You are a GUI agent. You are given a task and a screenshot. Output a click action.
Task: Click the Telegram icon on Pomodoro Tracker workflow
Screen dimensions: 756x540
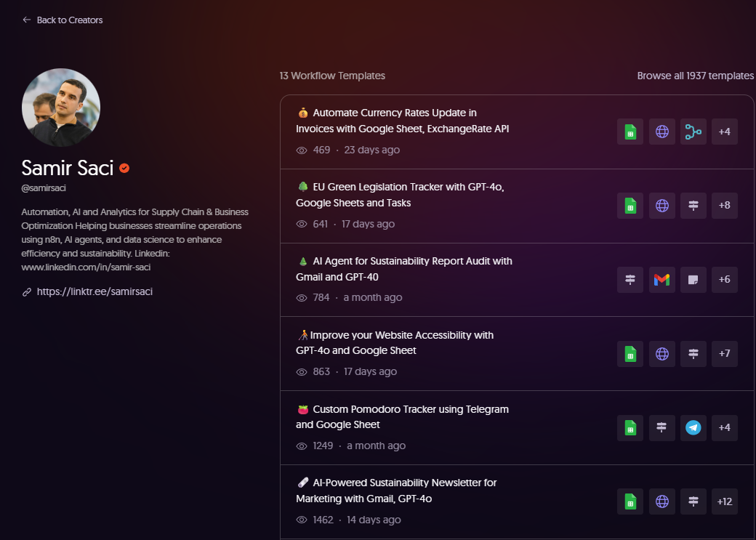point(693,427)
